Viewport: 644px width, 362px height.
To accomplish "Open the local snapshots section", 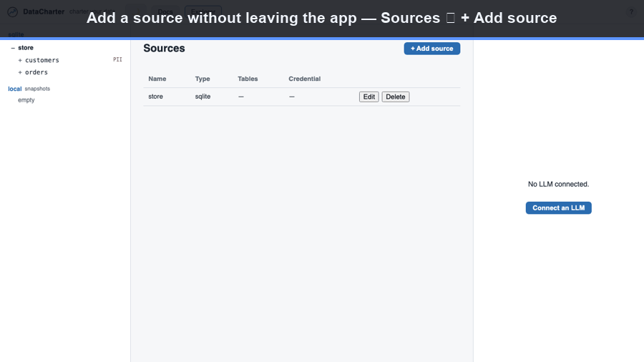I will [15, 89].
